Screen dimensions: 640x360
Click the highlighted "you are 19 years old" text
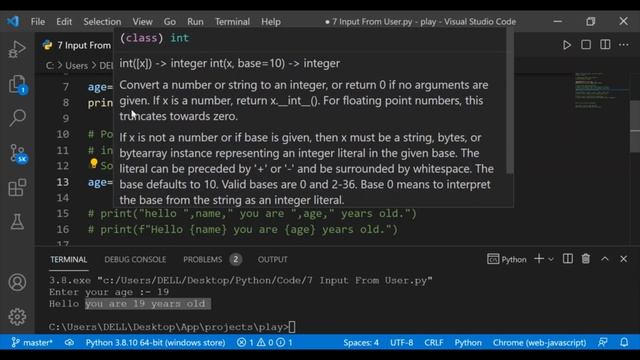pyautogui.click(x=148, y=304)
